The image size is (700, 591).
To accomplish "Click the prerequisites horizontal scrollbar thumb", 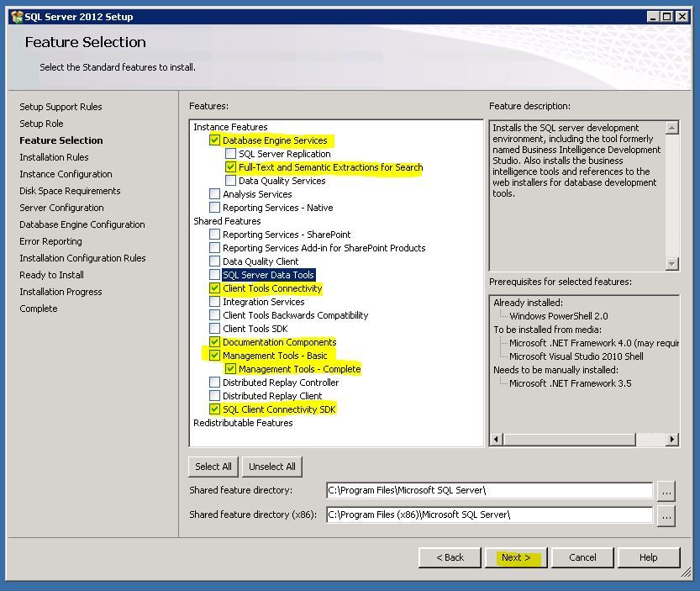I will 569,439.
